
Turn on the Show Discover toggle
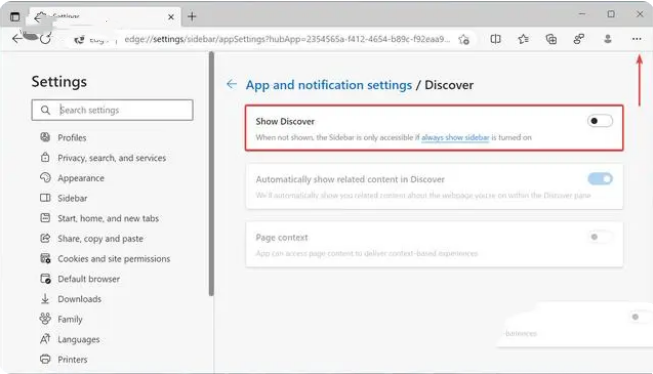pyautogui.click(x=600, y=121)
